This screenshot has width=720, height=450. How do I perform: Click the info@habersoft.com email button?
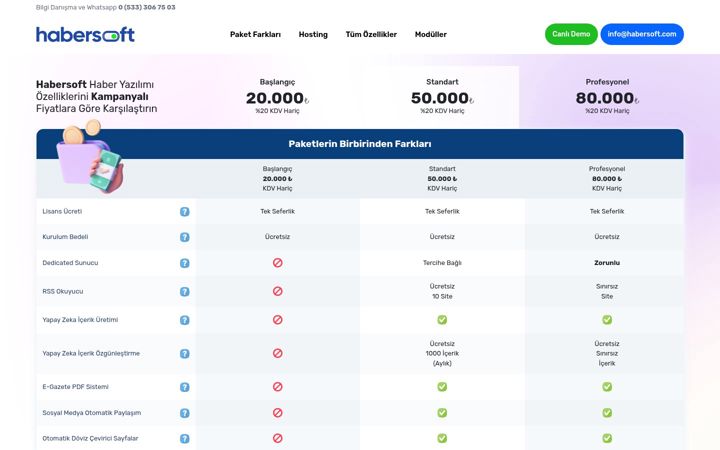click(642, 34)
